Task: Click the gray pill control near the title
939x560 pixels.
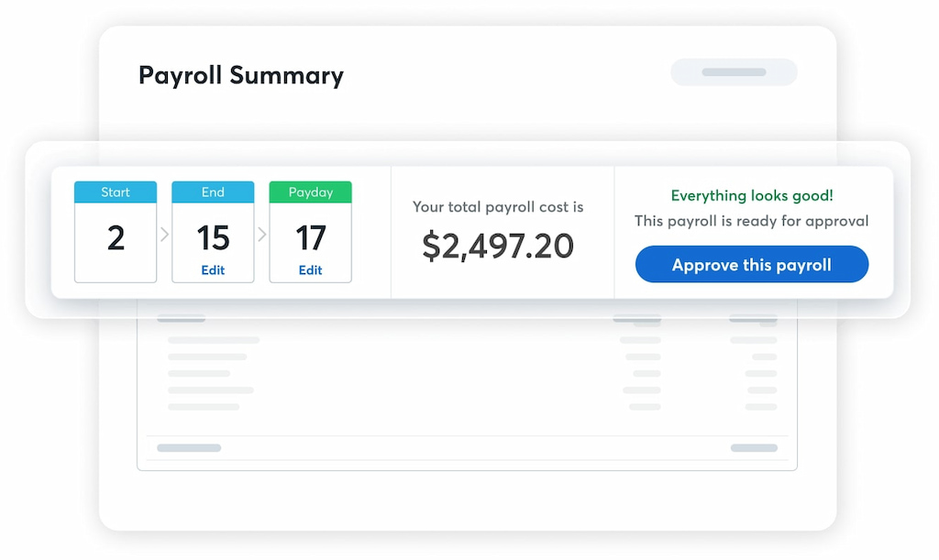Action: (734, 71)
